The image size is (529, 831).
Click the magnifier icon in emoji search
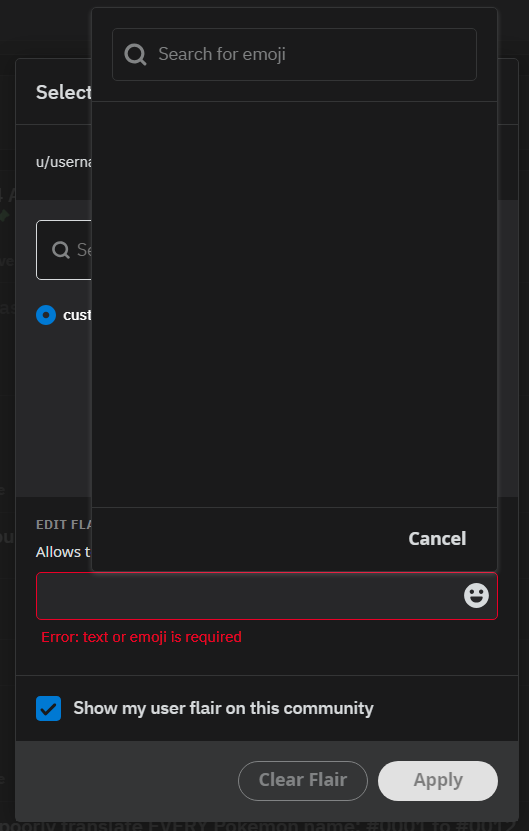click(135, 54)
